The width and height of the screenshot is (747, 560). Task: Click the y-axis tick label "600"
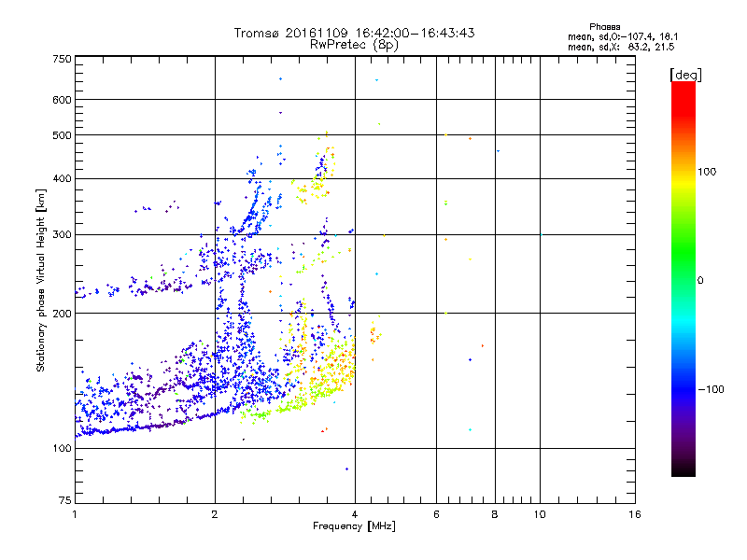point(62,100)
